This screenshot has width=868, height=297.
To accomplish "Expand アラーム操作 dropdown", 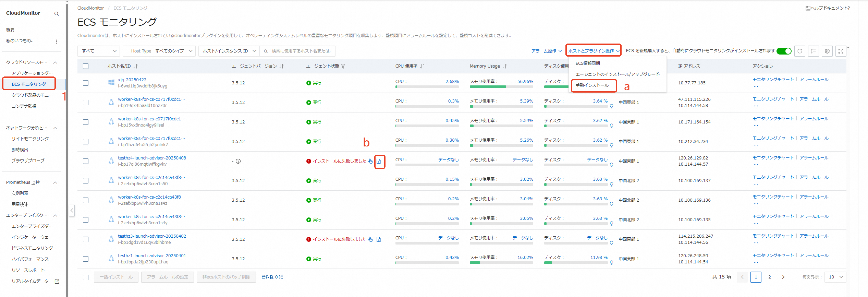I will [x=547, y=51].
